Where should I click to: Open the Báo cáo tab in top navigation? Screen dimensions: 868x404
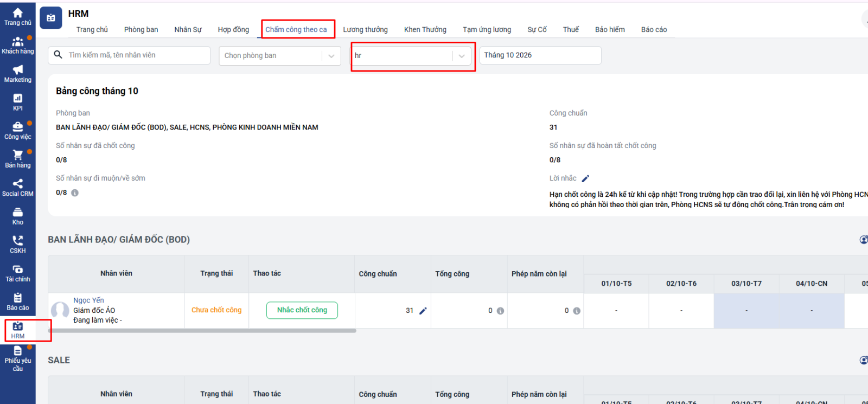pos(654,29)
